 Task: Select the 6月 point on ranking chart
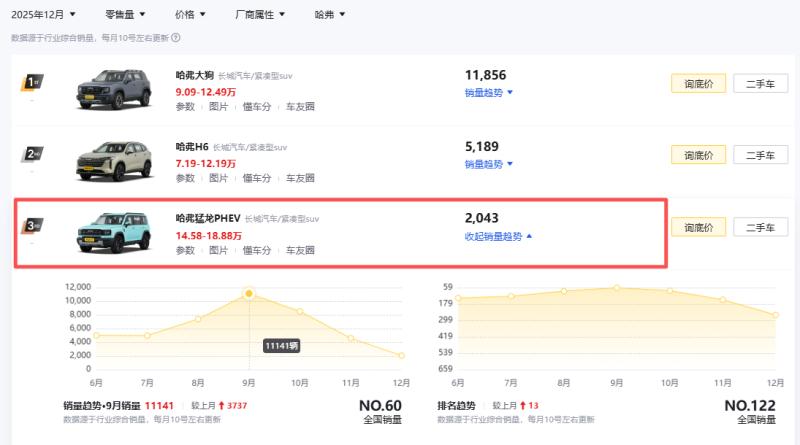(x=458, y=298)
